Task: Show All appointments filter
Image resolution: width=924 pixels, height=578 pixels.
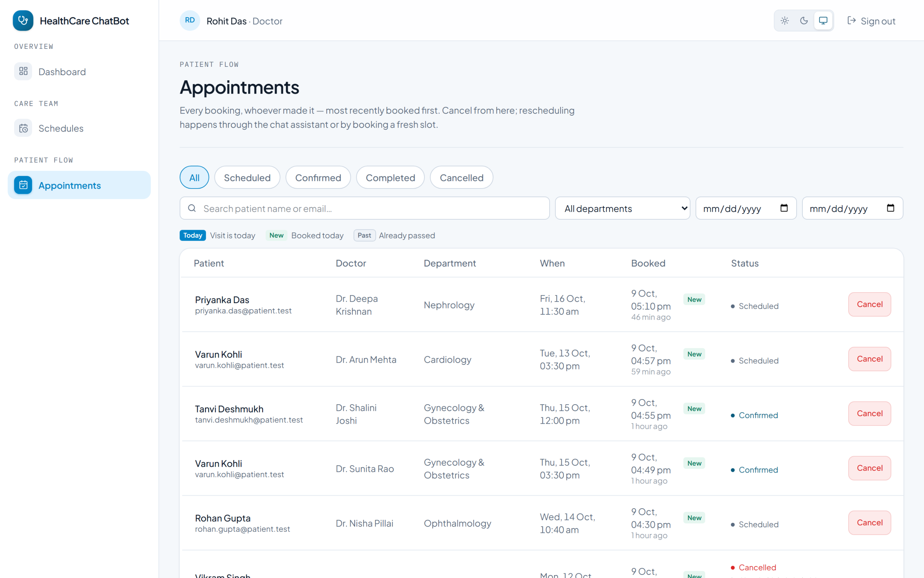Action: (x=194, y=177)
